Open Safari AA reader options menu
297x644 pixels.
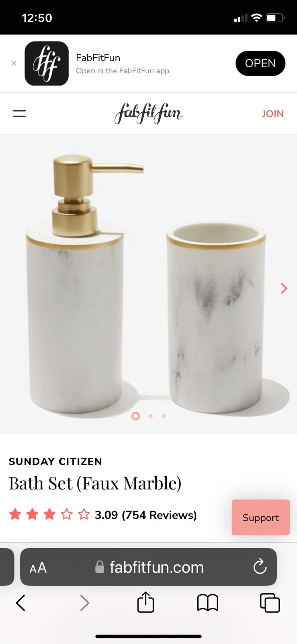38,568
